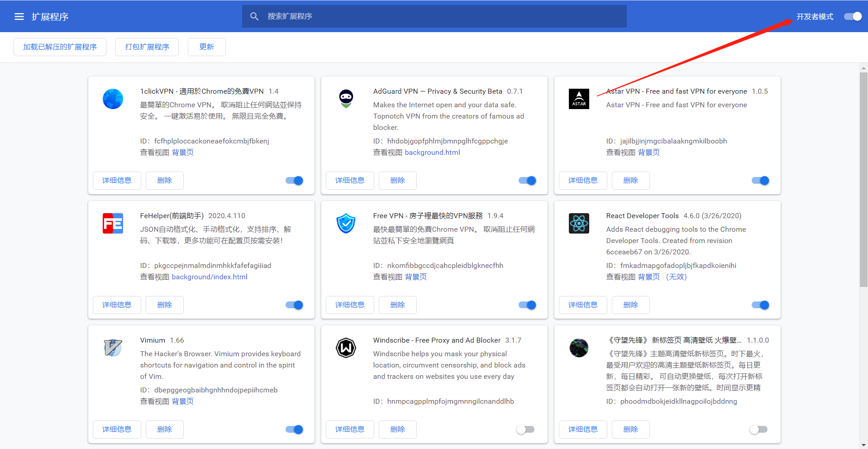Open 背景页 link of Astar VPN
This screenshot has height=449, width=868.
click(x=649, y=153)
